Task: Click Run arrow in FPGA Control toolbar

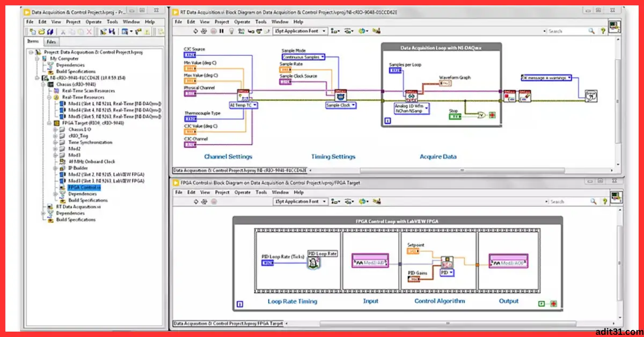Action: click(x=195, y=202)
